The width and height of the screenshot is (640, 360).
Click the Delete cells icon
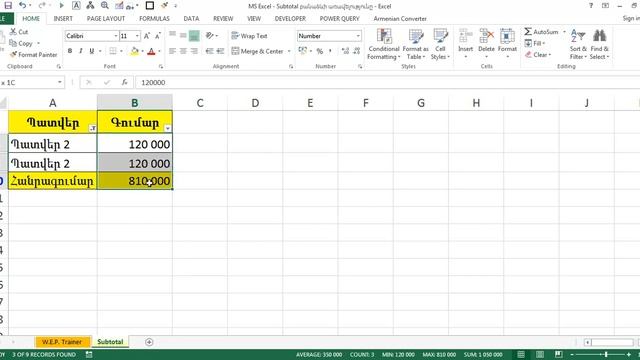click(486, 37)
